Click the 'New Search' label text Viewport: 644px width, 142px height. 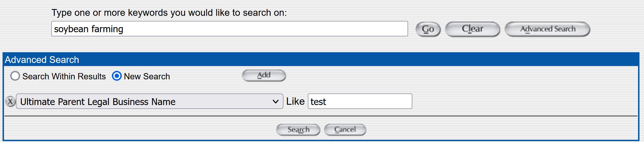147,77
